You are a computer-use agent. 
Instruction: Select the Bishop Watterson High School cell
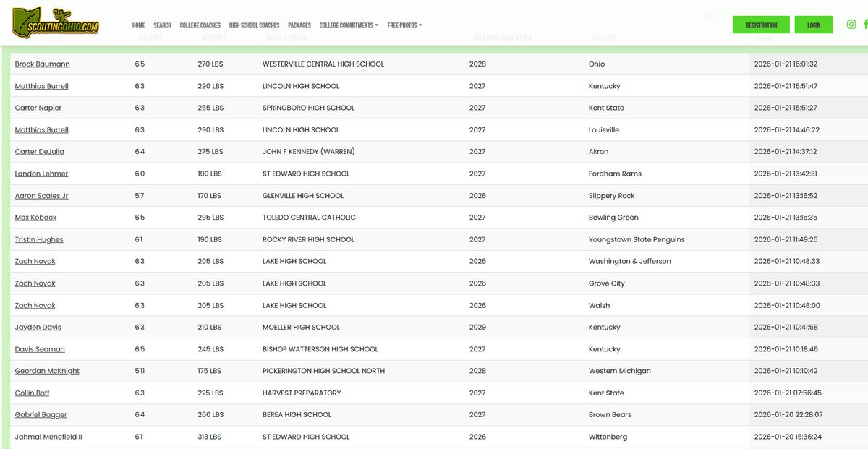[x=320, y=349]
